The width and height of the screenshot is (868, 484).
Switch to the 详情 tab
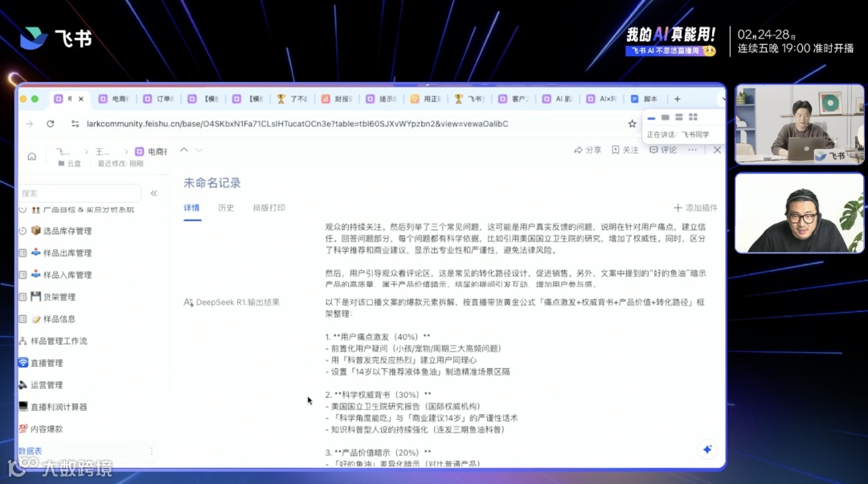pos(191,207)
